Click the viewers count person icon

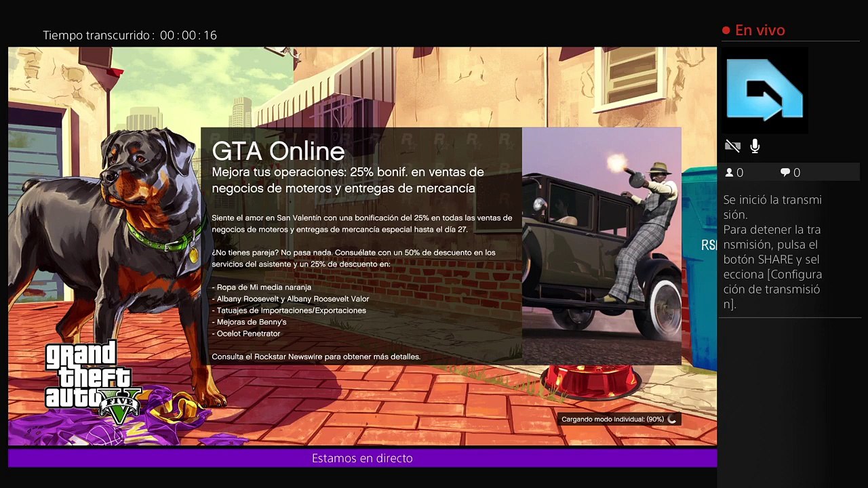(730, 173)
